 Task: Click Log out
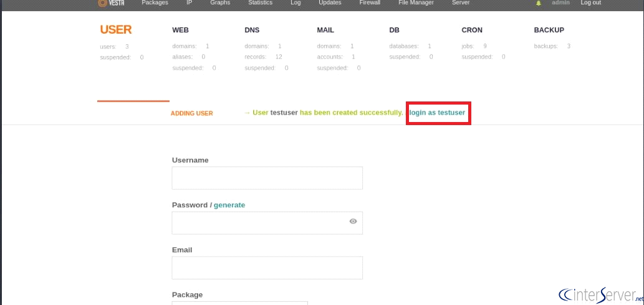click(x=590, y=2)
